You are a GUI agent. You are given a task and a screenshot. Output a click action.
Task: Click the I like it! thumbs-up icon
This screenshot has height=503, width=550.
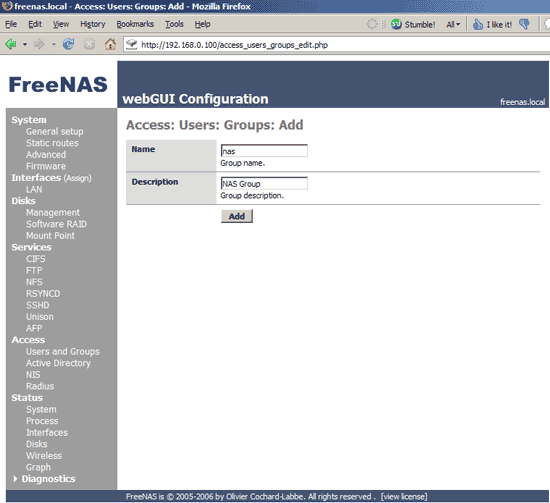coord(478,24)
